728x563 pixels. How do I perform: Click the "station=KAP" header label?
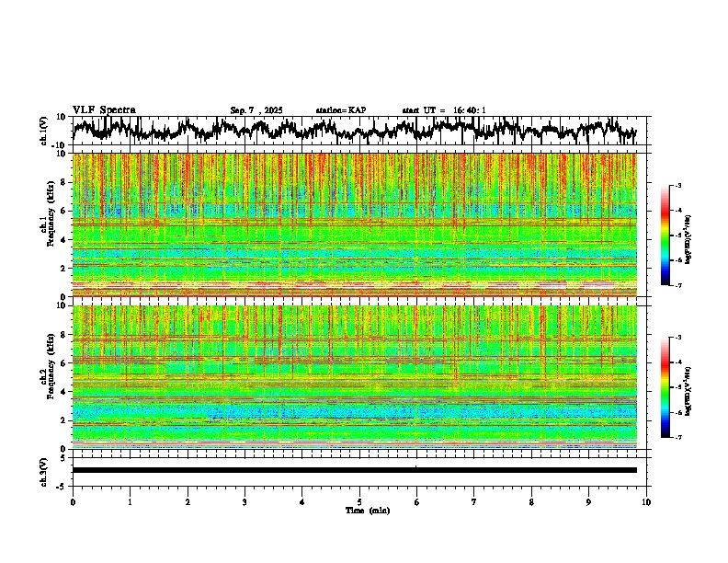341,110
